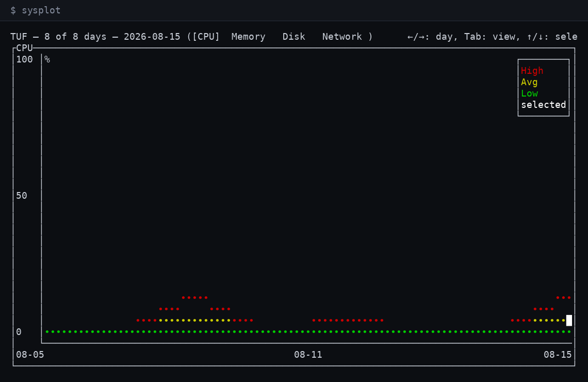Switch to the Disk view
The height and width of the screenshot is (382, 588).
pos(293,37)
